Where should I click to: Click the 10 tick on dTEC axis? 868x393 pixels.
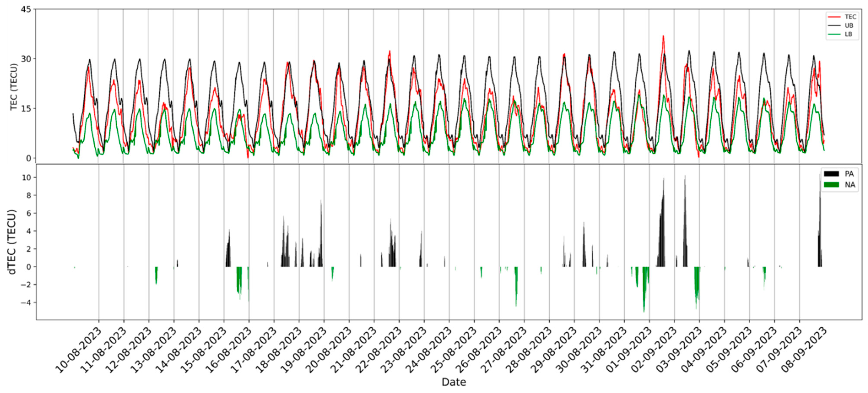pyautogui.click(x=26, y=177)
